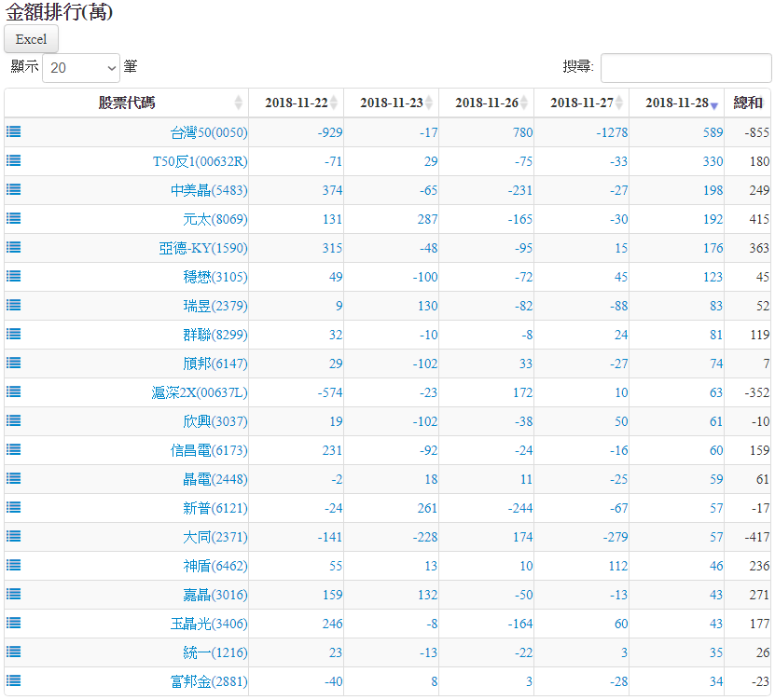Click the Excel export button
Viewport: 775px width, 700px height.
(x=32, y=39)
